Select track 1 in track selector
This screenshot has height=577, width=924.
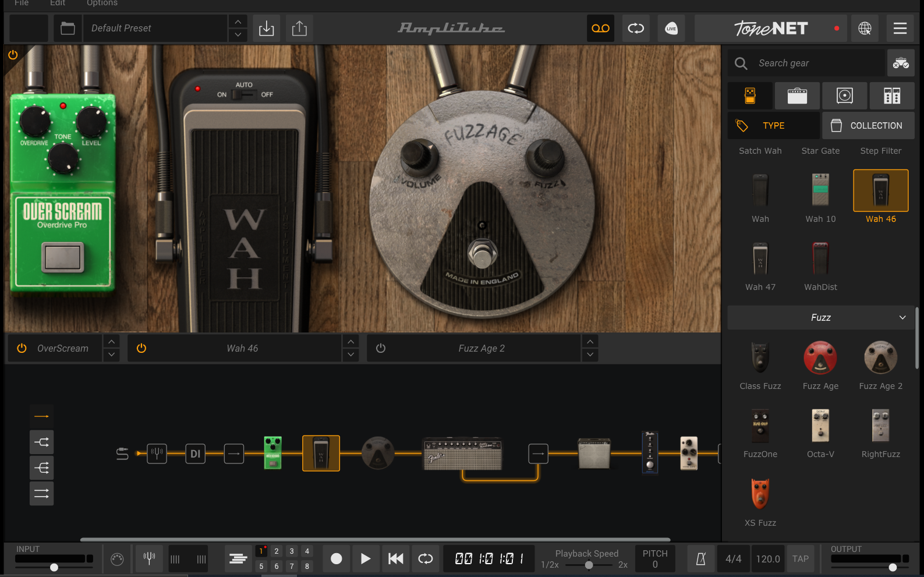coord(261,551)
